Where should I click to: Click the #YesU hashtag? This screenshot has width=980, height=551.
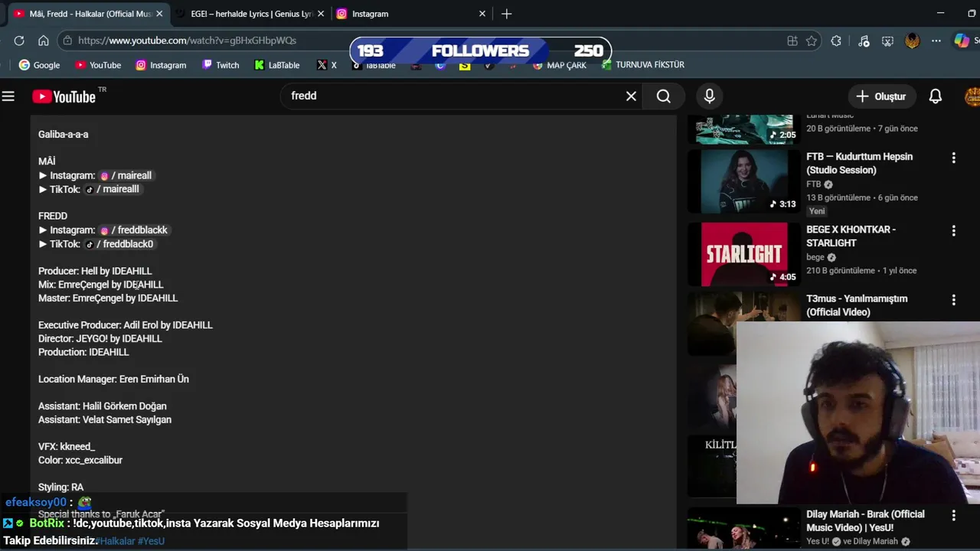point(151,541)
